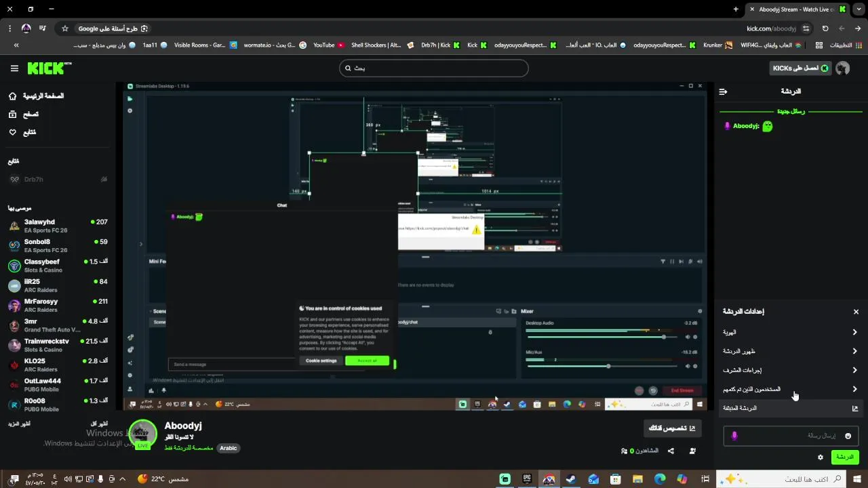This screenshot has height=488, width=868.
Task: Open File Explorer from the taskbar
Action: point(637,479)
